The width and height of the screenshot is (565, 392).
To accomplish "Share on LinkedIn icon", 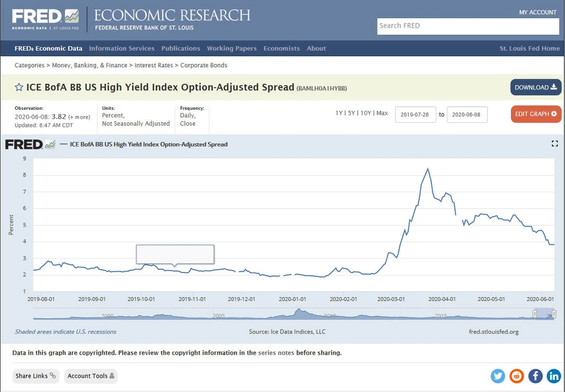I will pyautogui.click(x=554, y=376).
